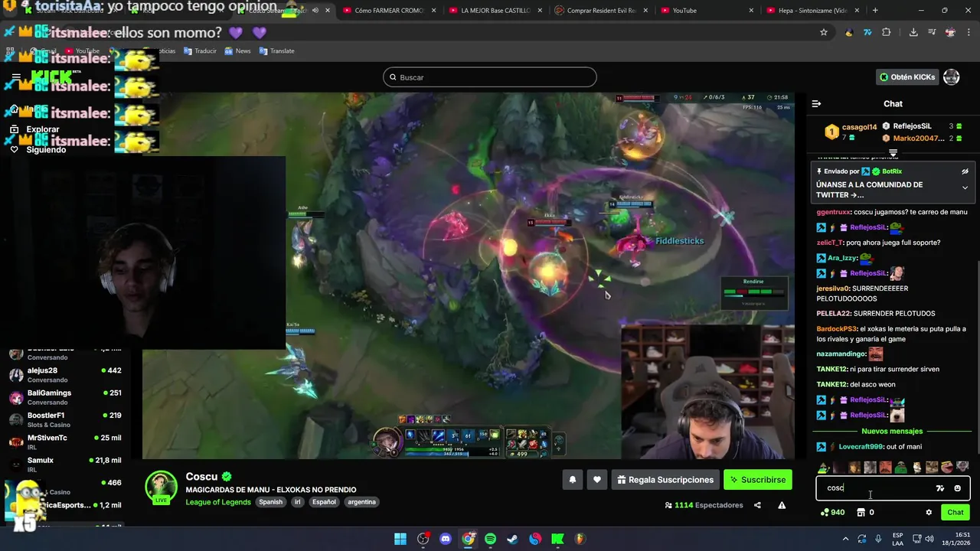
Task: Select the argentina tag
Action: [x=361, y=502]
